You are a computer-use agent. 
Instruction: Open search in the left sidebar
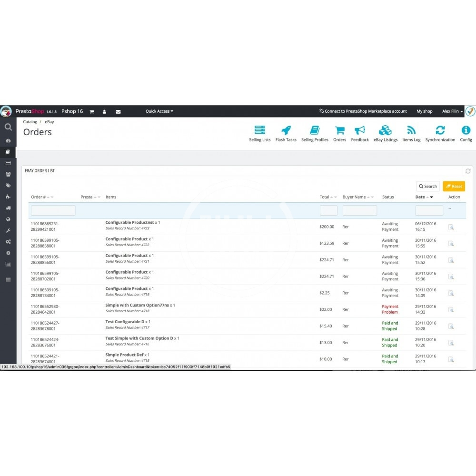coord(8,127)
